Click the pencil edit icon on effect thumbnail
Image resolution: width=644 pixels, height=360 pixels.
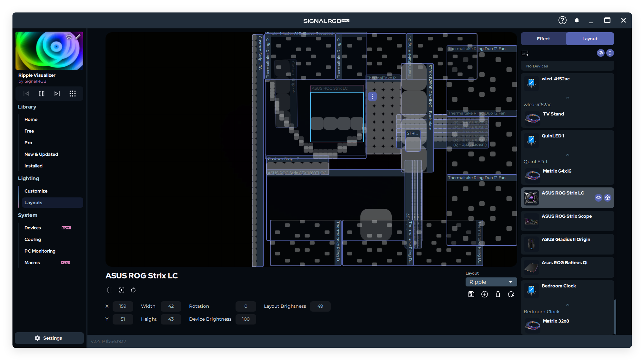point(78,37)
